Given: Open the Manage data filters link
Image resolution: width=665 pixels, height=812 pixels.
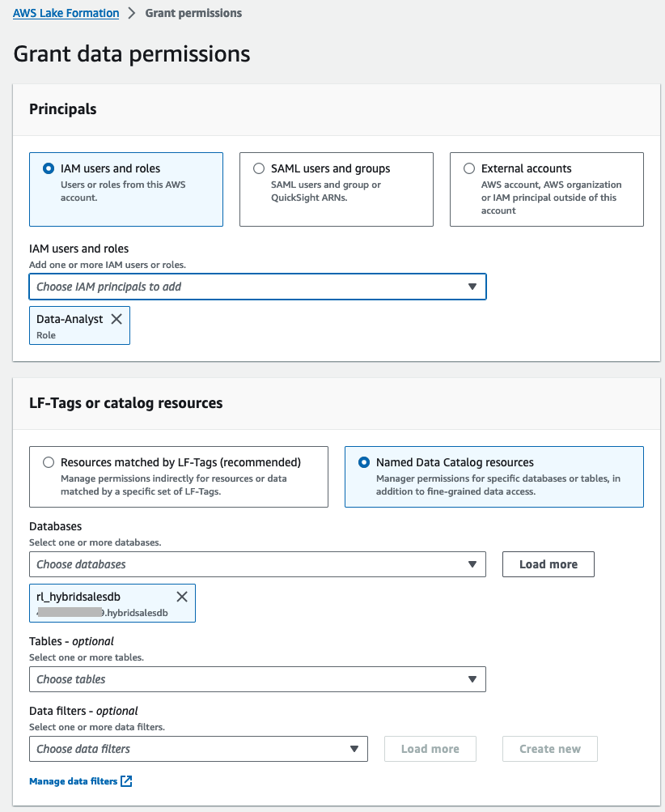Looking at the screenshot, I should click(73, 781).
